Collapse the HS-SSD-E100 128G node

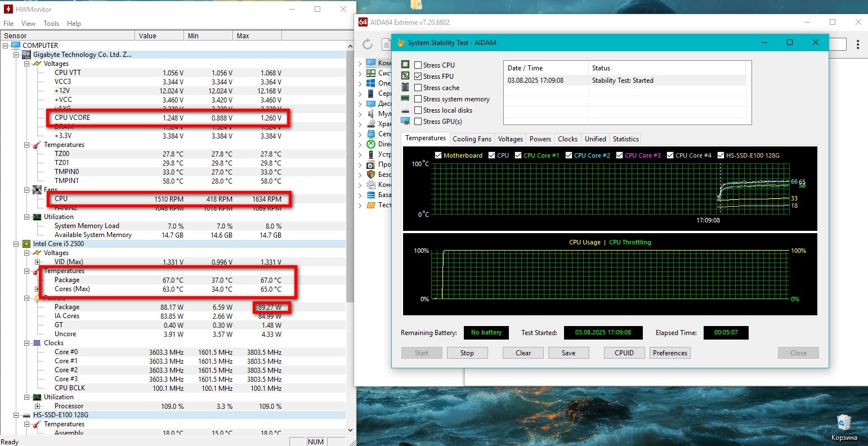point(16,415)
